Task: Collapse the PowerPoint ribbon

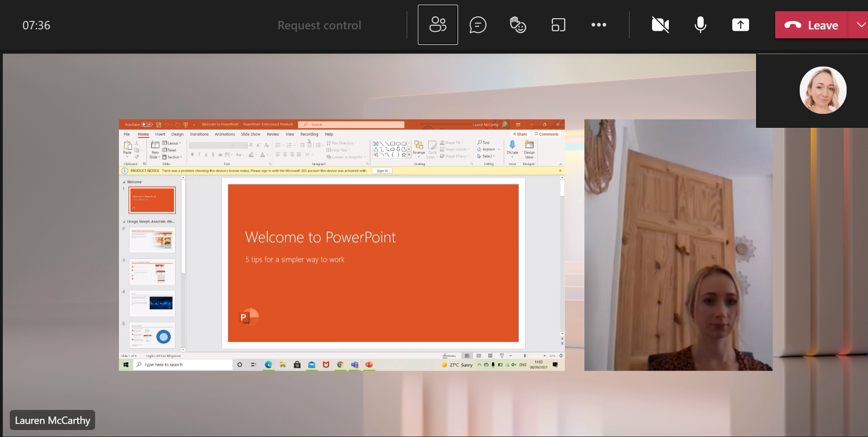Action: pyautogui.click(x=561, y=164)
